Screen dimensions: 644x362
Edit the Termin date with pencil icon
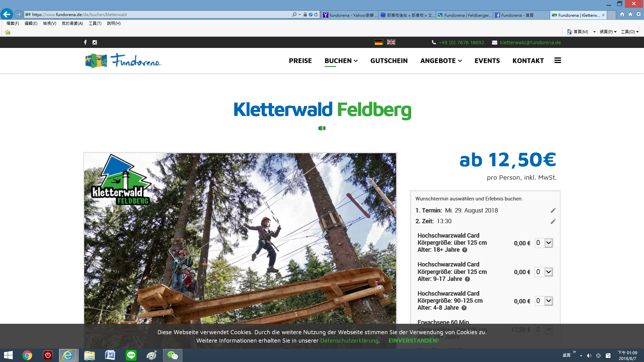pos(553,210)
